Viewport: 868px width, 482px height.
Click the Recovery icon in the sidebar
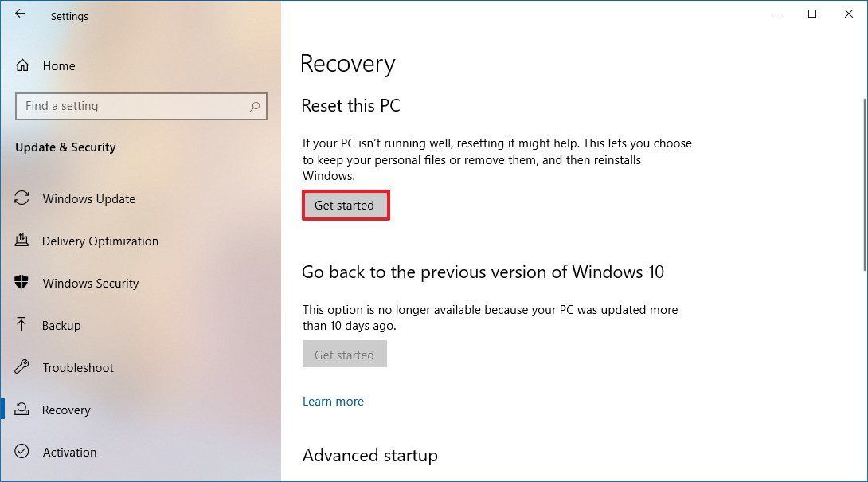click(x=22, y=410)
